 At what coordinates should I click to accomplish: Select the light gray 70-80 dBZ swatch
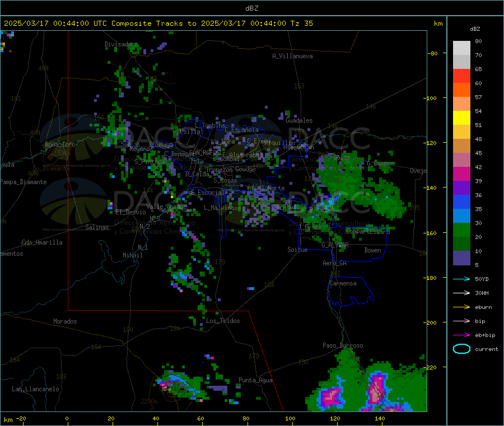[461, 48]
